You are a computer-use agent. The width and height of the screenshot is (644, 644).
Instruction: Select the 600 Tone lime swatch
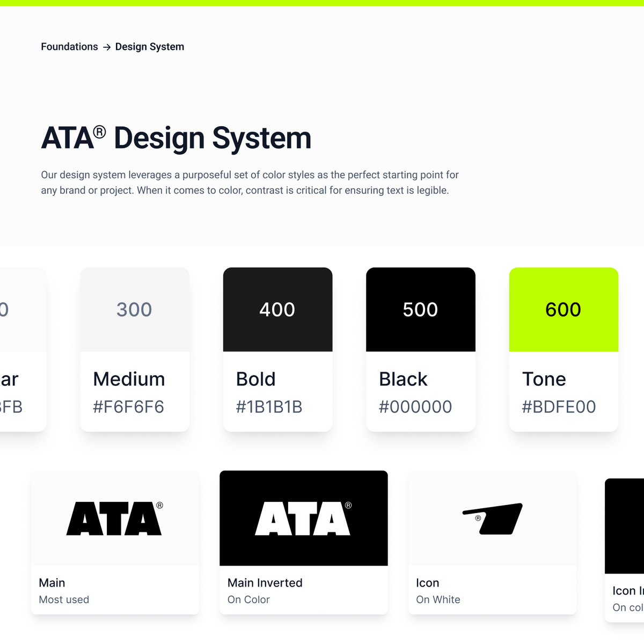point(563,310)
